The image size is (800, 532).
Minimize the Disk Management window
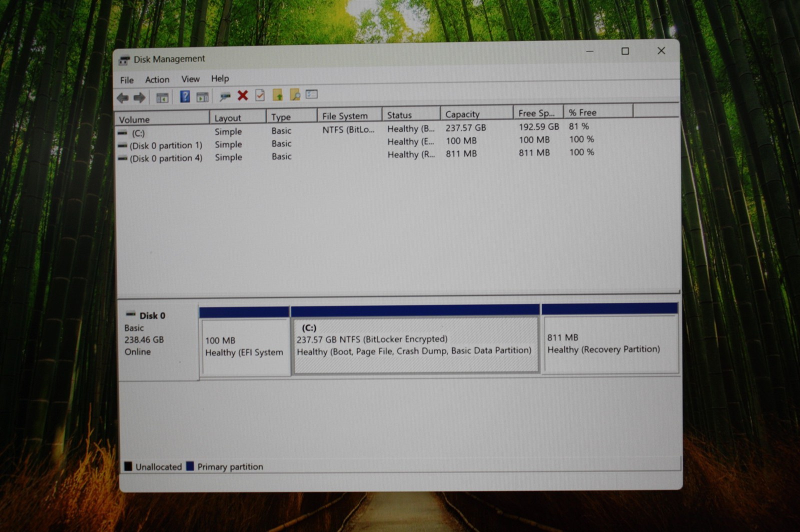click(x=590, y=51)
